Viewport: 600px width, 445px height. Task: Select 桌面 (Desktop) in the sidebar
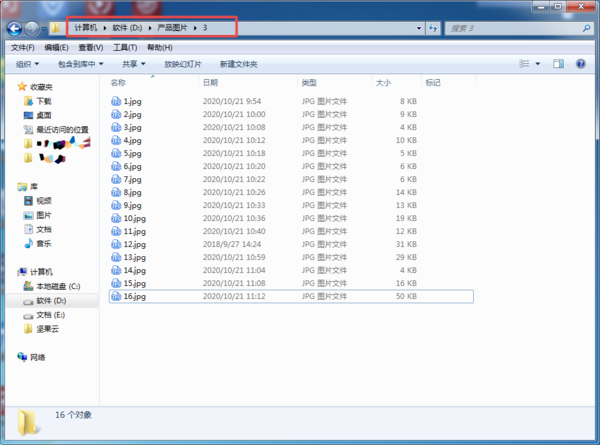point(44,115)
